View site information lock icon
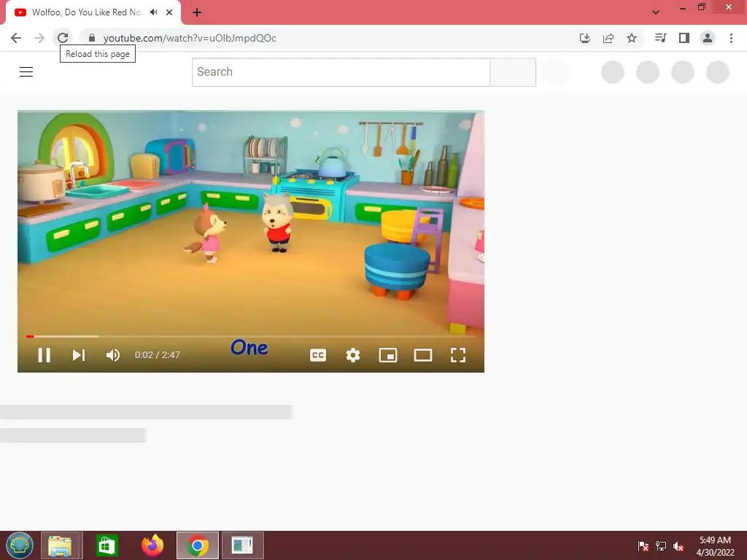This screenshot has width=747, height=560. pyautogui.click(x=92, y=38)
